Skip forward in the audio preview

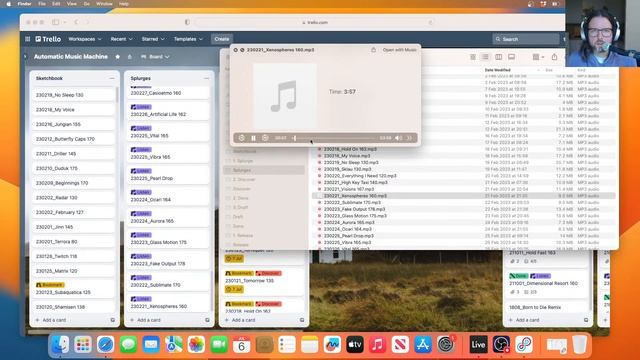pyautogui.click(x=265, y=138)
